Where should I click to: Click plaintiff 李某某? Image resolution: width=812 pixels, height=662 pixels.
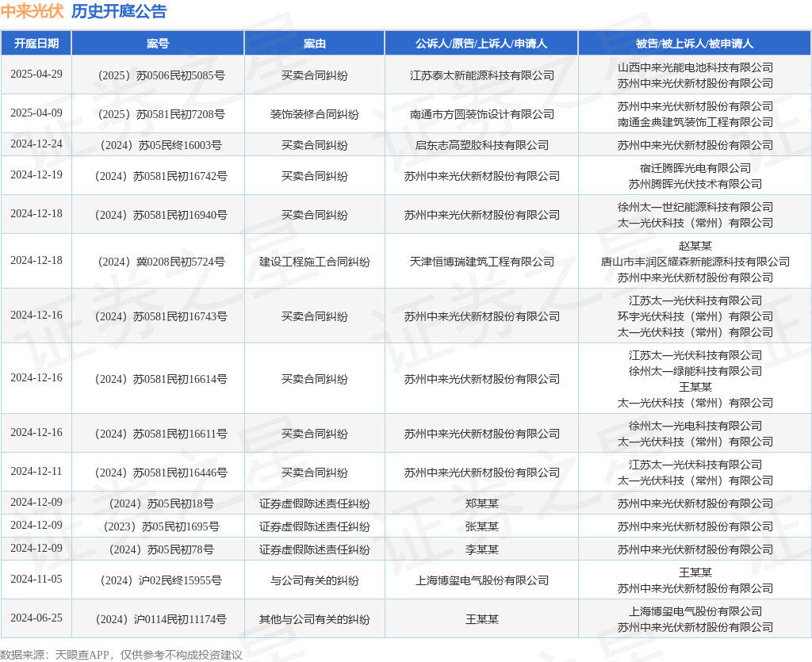481,549
